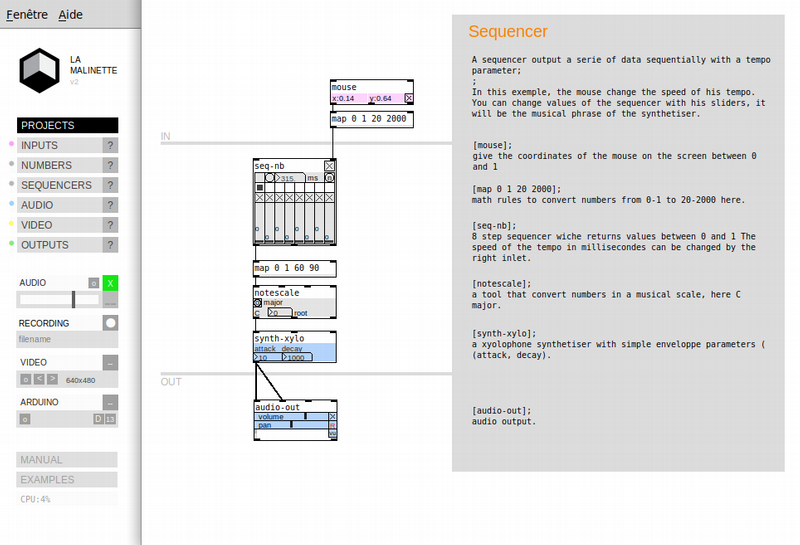Click the 'n' button in seq-nb
800x545 pixels.
pos(329,178)
